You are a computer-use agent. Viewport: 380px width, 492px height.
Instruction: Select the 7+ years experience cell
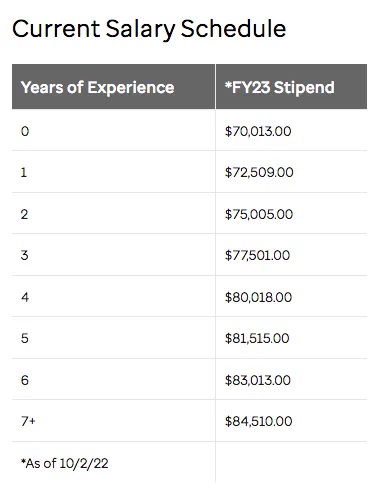pos(114,421)
